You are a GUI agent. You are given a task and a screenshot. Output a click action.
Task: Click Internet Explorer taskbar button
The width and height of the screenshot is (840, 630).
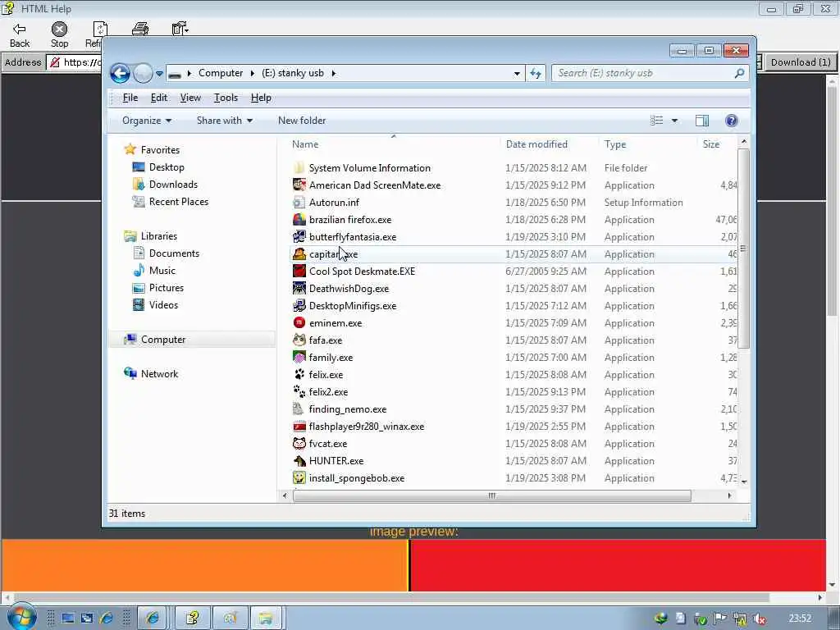point(153,619)
